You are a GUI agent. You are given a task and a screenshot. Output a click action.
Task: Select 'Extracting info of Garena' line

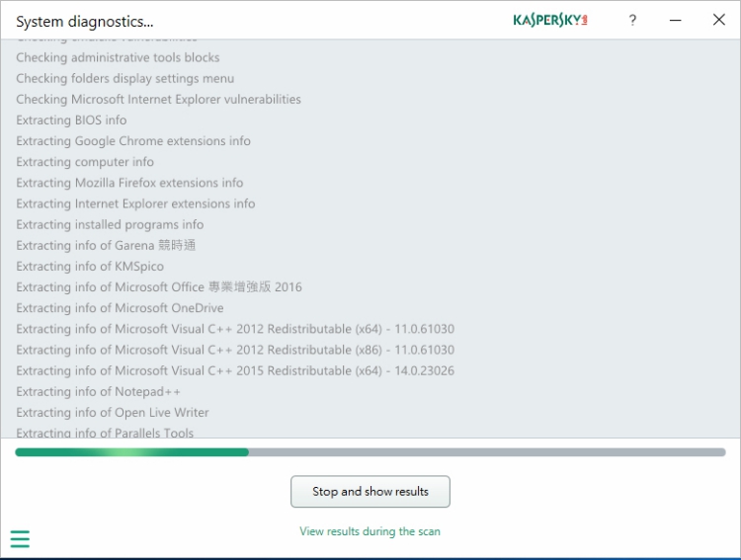[x=106, y=245]
